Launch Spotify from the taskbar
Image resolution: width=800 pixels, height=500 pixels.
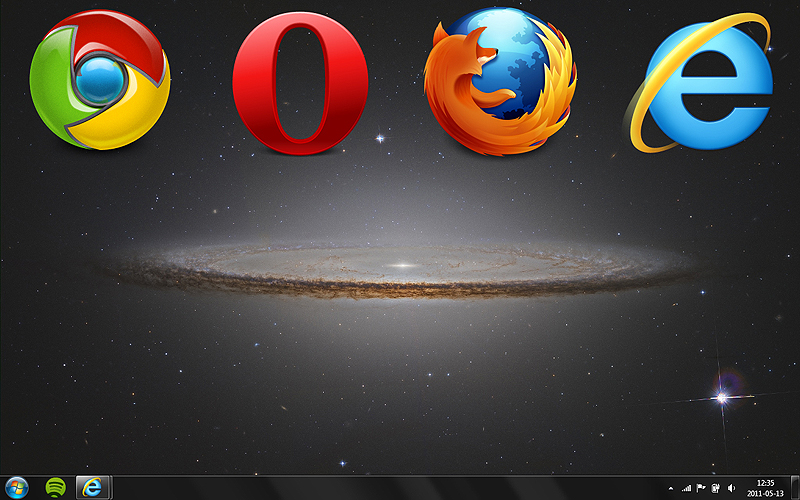tap(56, 488)
